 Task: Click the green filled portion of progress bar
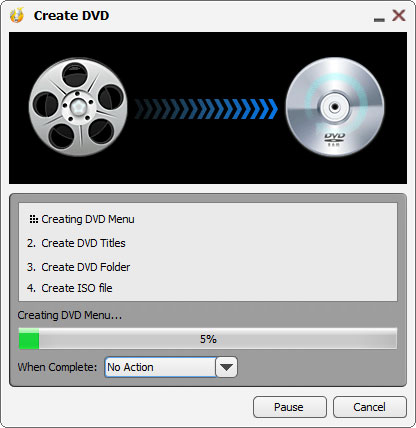click(29, 339)
